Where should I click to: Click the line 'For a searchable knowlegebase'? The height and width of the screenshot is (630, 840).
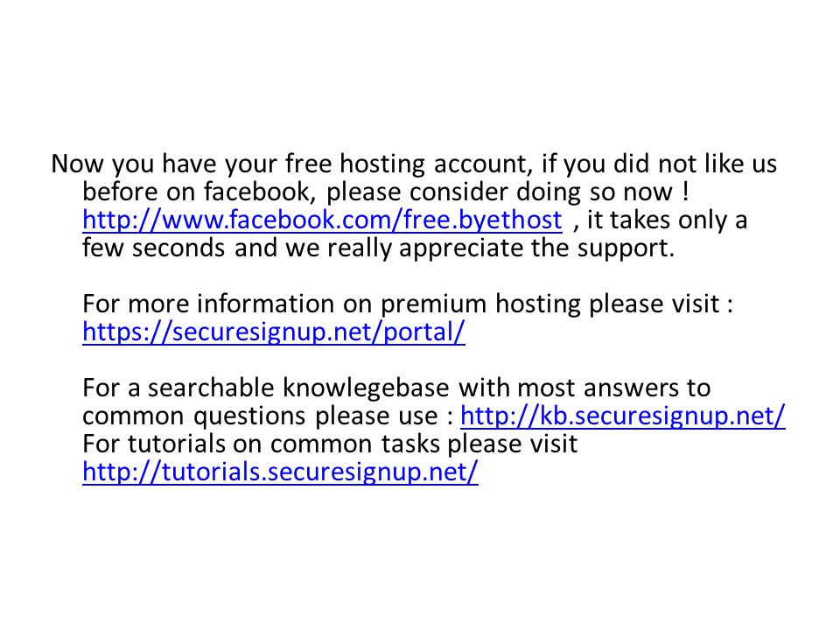coord(396,388)
